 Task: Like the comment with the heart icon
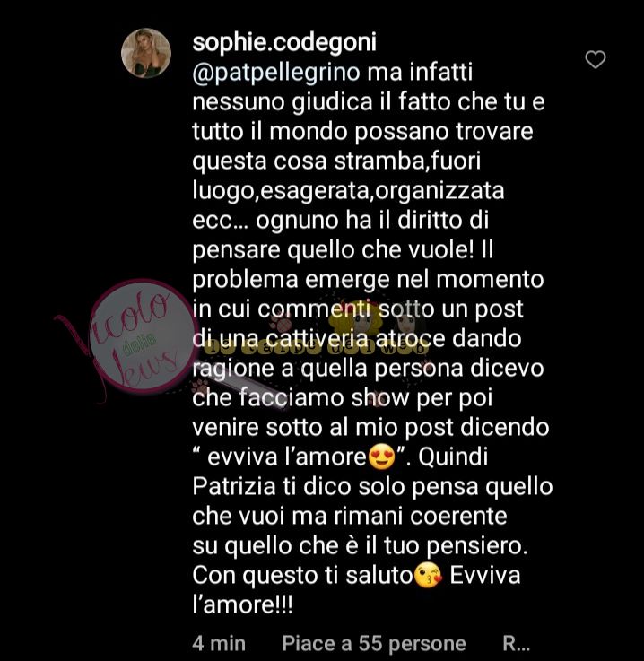(x=595, y=59)
